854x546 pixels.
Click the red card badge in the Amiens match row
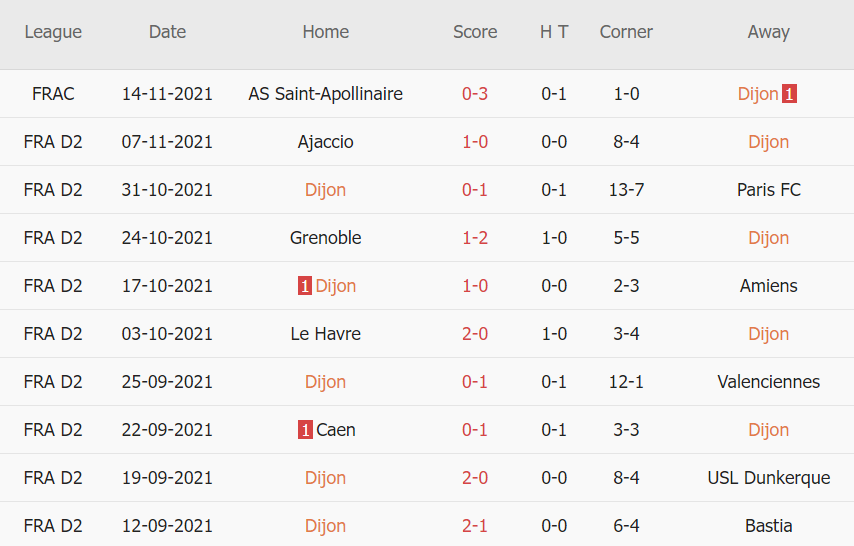pos(305,286)
